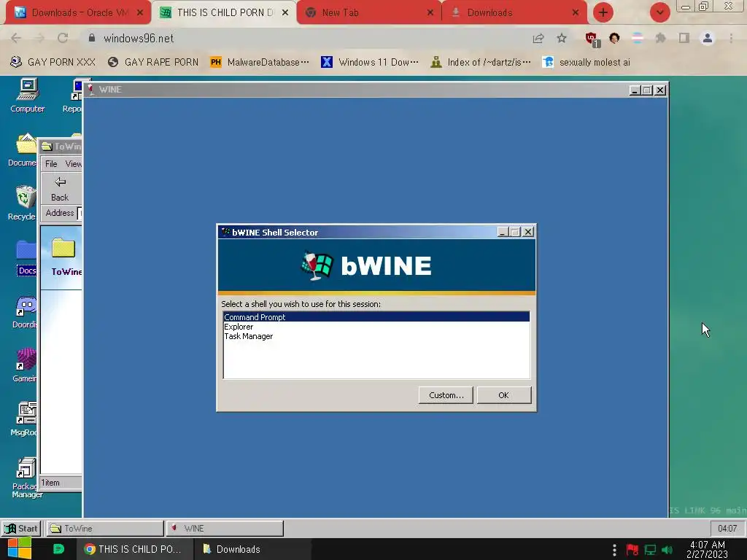
Task: Open the host clock showing 4:07 AM
Action: point(707,549)
